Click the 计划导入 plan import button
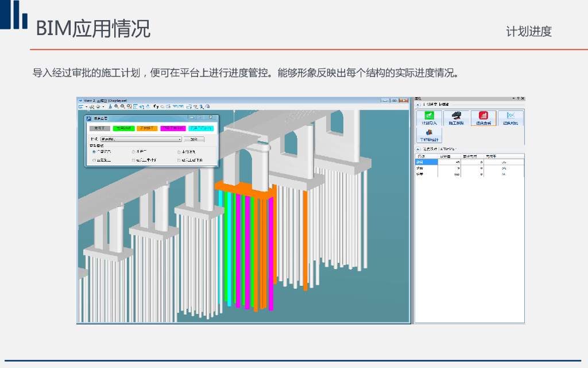 click(429, 118)
